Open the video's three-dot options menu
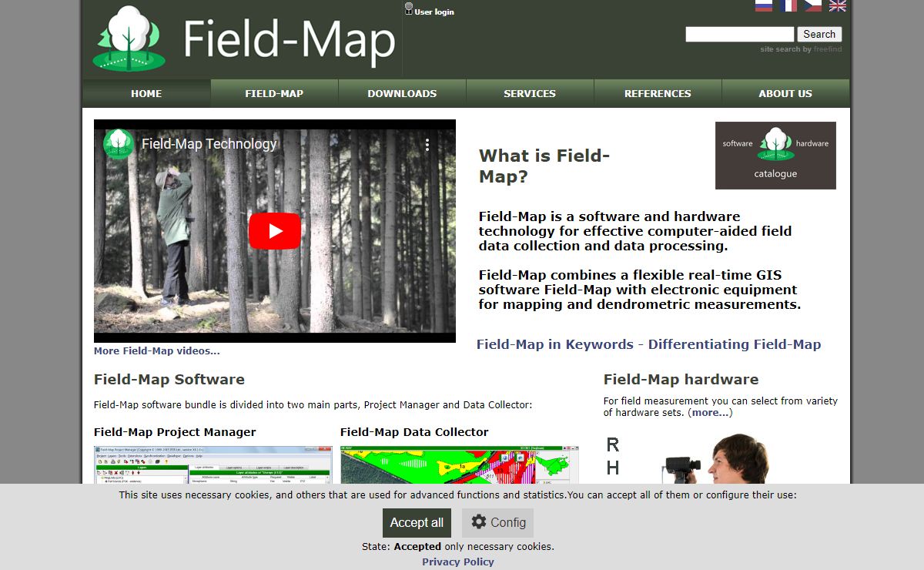 [x=427, y=144]
